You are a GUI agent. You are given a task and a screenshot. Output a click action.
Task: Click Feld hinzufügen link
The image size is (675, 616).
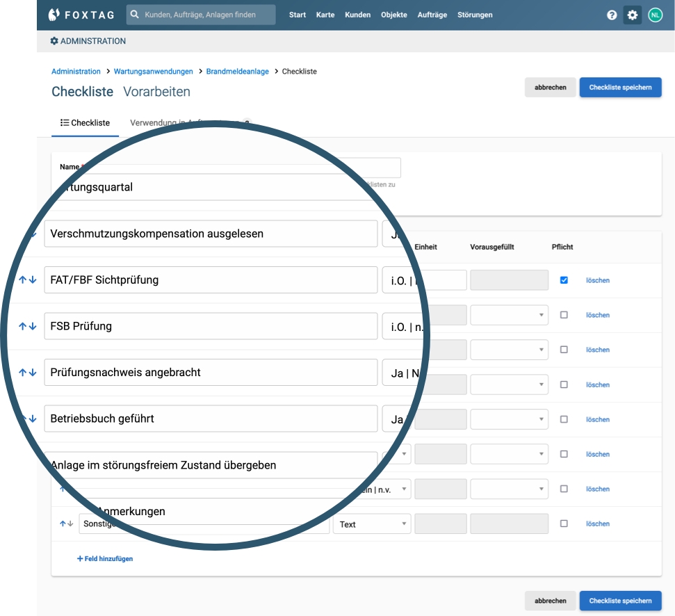[x=105, y=558]
